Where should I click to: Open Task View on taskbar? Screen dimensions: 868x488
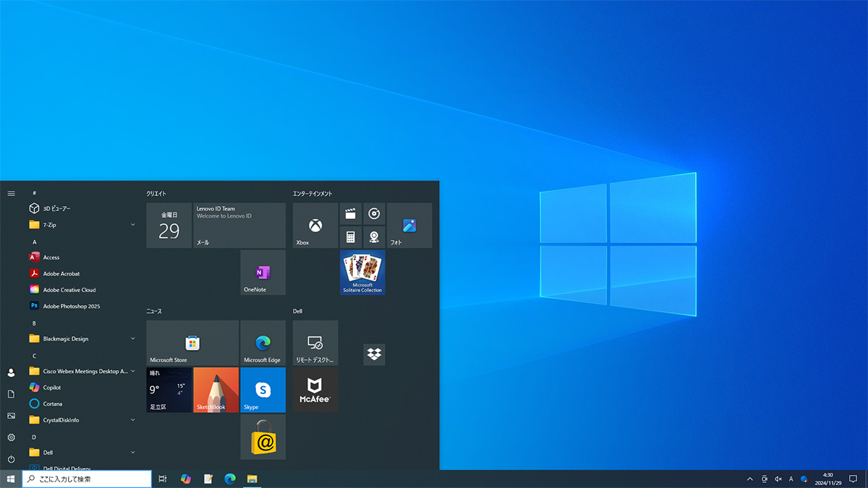click(x=163, y=479)
